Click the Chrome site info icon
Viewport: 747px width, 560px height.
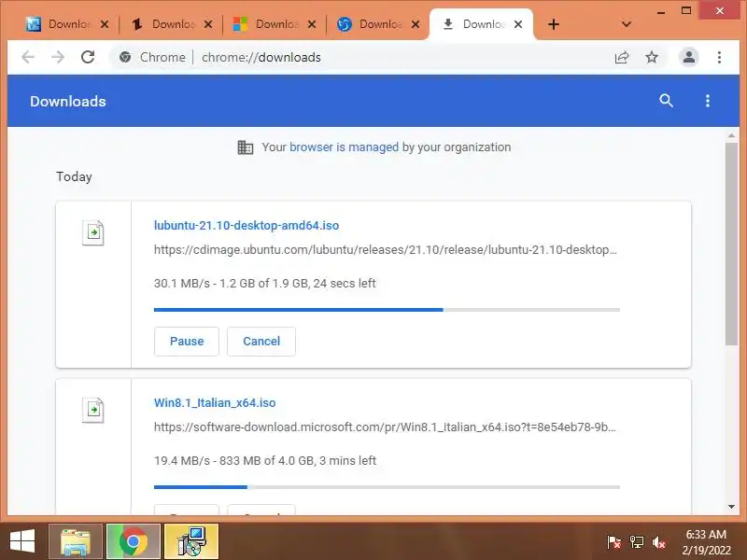tap(125, 57)
